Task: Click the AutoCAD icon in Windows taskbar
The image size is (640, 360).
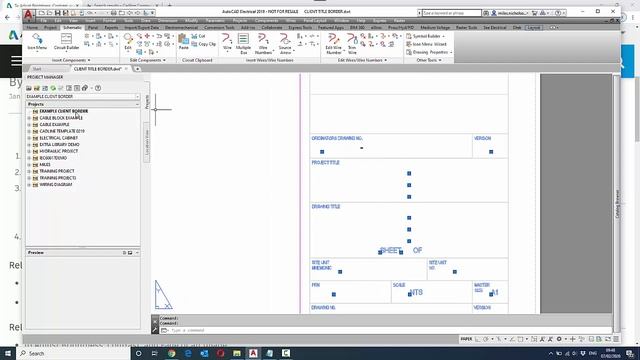Action: coord(253,353)
